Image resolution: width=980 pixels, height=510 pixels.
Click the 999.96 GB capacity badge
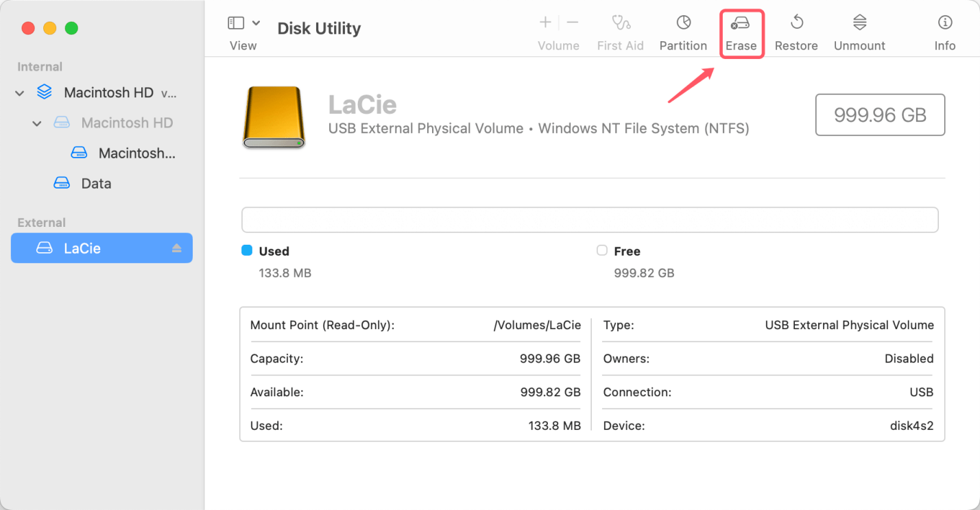[880, 114]
